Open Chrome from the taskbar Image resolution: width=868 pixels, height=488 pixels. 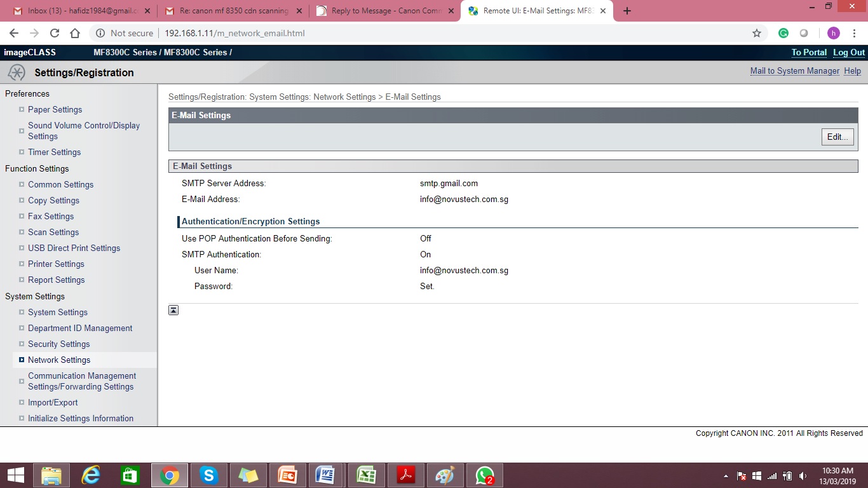click(x=169, y=475)
